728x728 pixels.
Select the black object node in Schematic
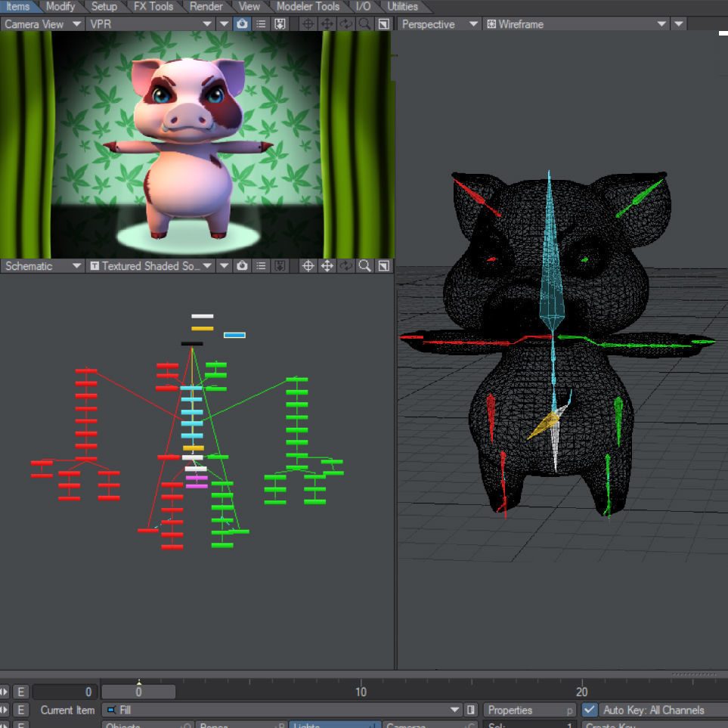(192, 344)
